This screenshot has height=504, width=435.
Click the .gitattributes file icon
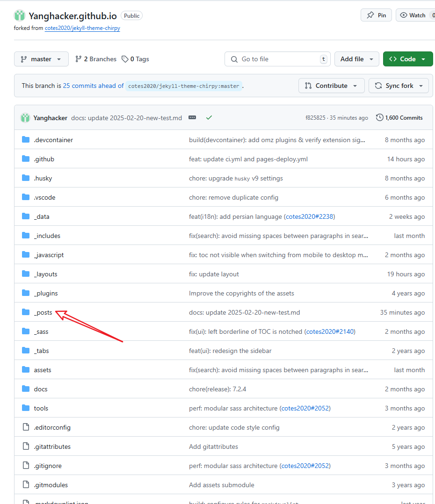[x=26, y=446]
